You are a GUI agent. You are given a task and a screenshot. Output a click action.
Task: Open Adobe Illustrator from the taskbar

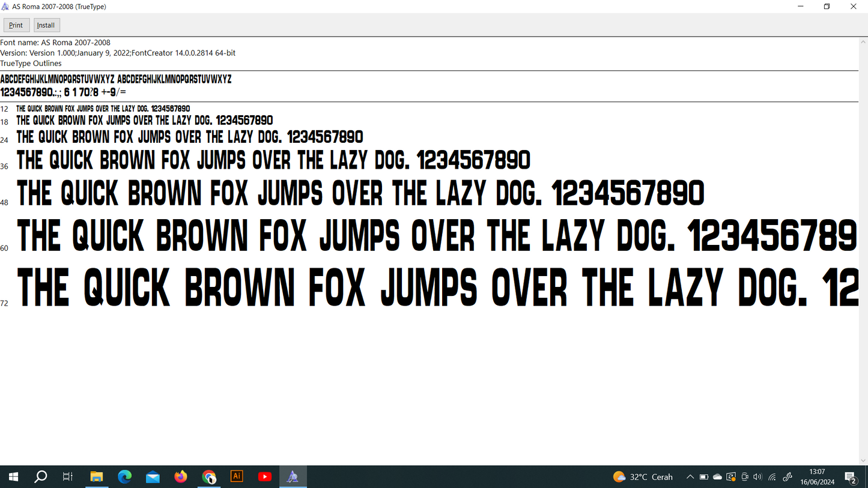click(x=237, y=477)
